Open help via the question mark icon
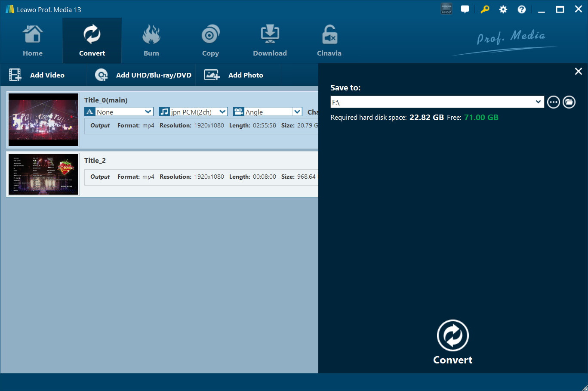 (521, 9)
